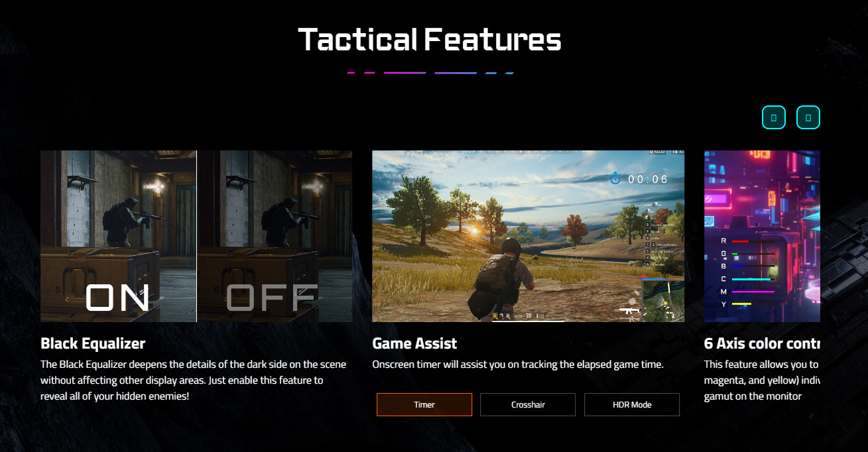The width and height of the screenshot is (868, 452).
Task: Click the Tactical Features title
Action: click(x=430, y=40)
